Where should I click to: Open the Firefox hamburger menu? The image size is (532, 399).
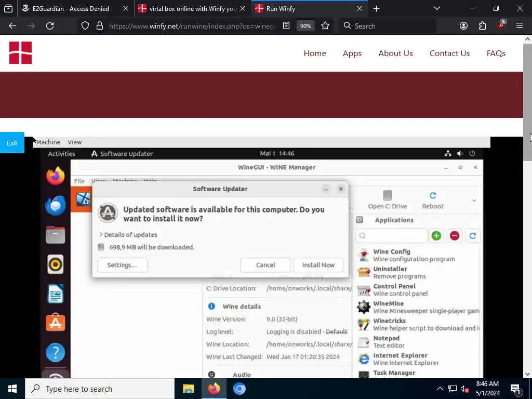[520, 26]
